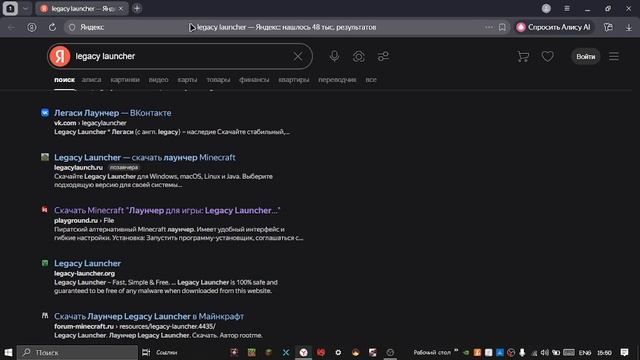
Task: Open the Yandex logo home button
Action: 60,56
